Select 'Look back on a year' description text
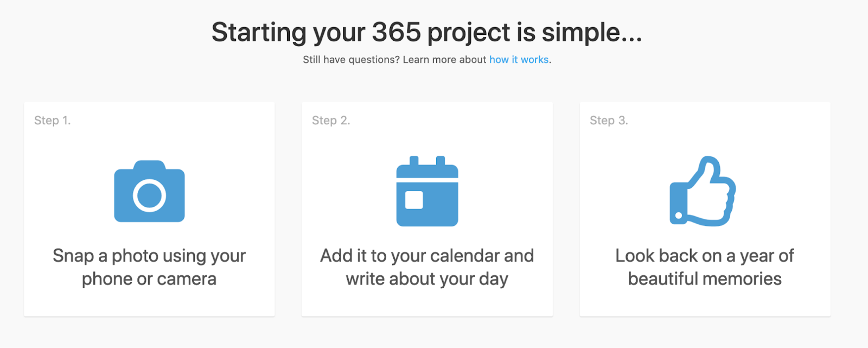 (704, 256)
